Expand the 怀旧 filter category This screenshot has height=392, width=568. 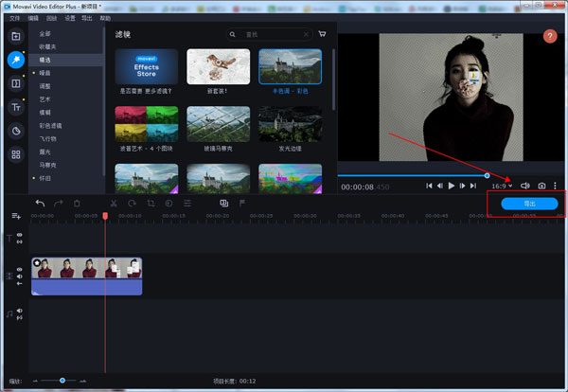(x=45, y=177)
